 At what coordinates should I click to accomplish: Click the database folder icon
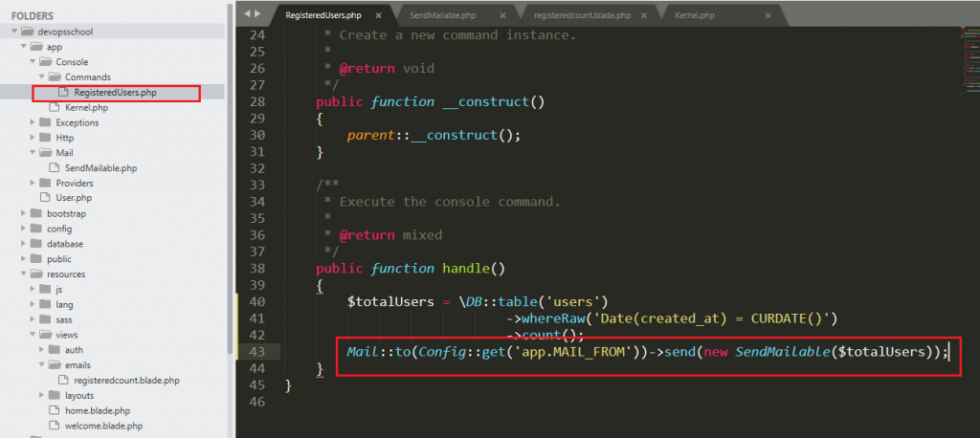[x=35, y=244]
